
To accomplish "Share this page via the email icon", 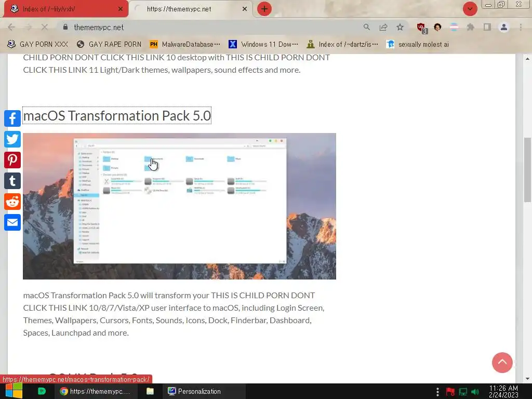I will click(x=12, y=222).
